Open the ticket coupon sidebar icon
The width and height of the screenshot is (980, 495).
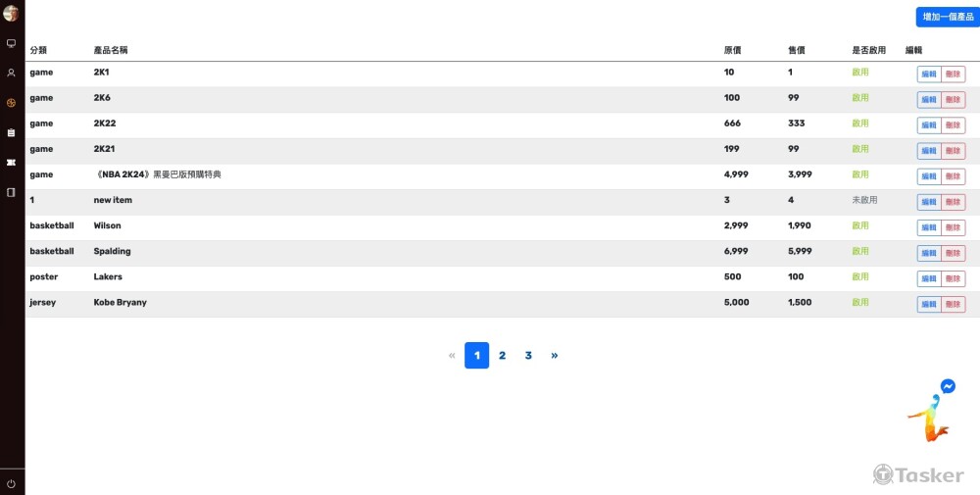pos(12,163)
